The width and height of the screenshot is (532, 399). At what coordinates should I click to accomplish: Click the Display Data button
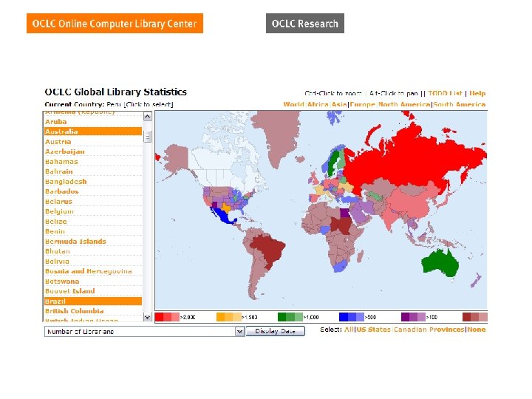(x=275, y=331)
